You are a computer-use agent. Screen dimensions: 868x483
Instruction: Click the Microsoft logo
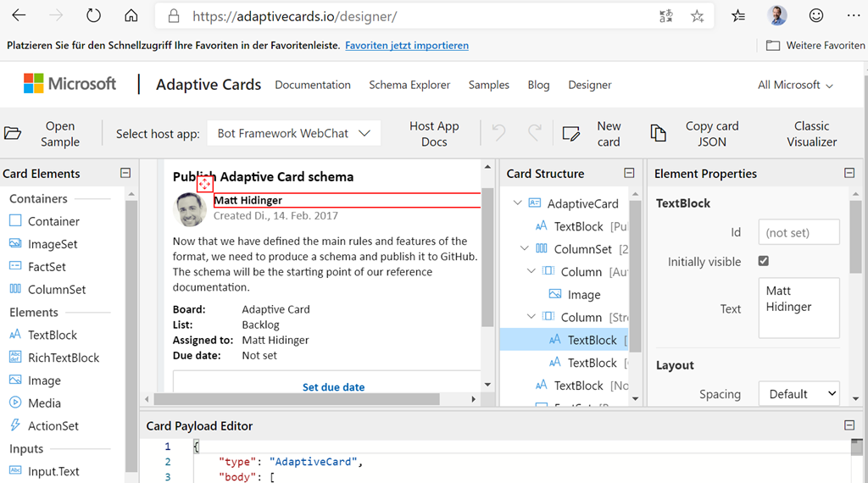(x=70, y=84)
